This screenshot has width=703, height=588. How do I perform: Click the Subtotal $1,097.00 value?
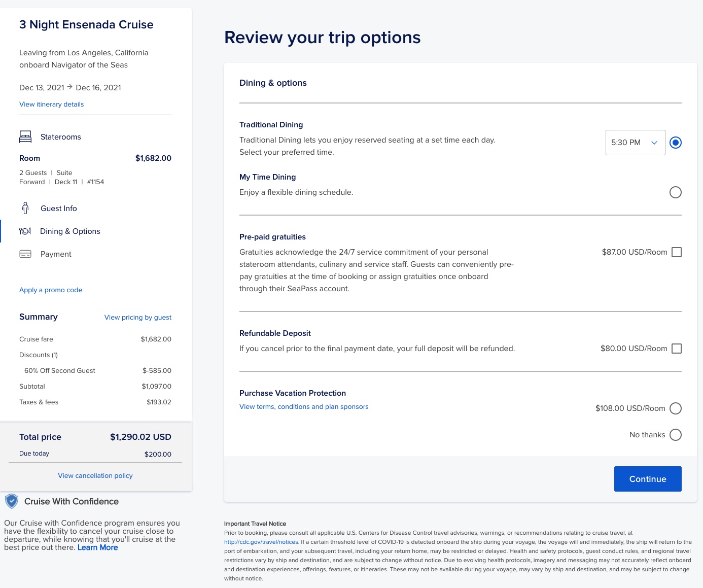157,386
